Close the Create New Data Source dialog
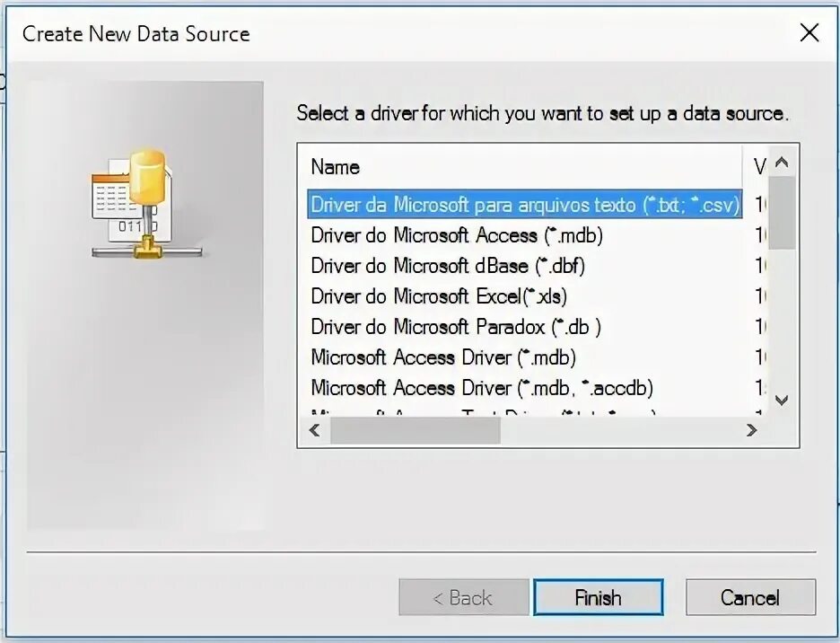 (x=809, y=34)
